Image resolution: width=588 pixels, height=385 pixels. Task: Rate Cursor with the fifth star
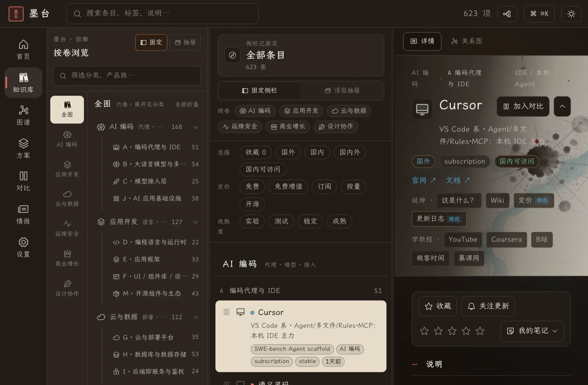point(480,331)
